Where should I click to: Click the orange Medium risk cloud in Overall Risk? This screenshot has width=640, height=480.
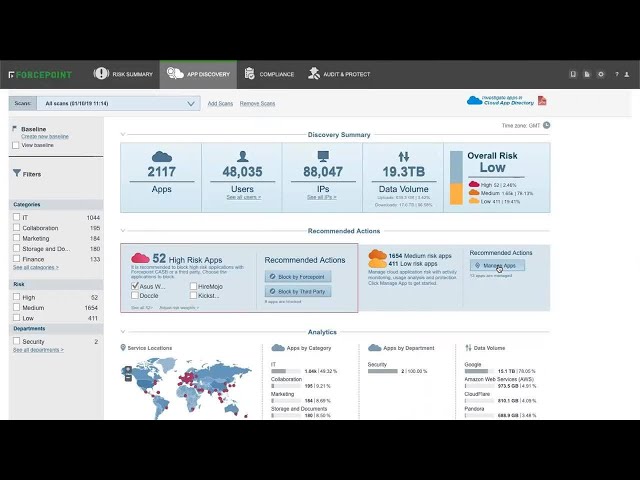coord(474,193)
